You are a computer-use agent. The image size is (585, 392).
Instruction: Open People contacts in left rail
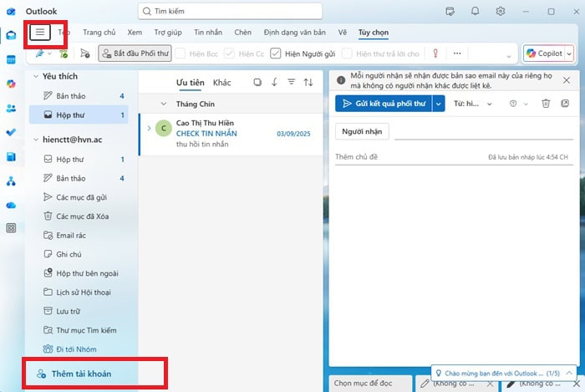click(11, 108)
